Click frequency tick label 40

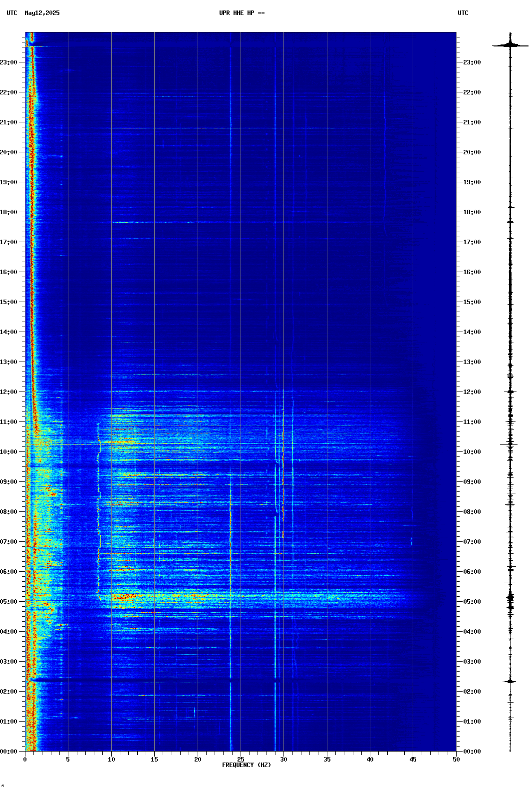coord(370,760)
